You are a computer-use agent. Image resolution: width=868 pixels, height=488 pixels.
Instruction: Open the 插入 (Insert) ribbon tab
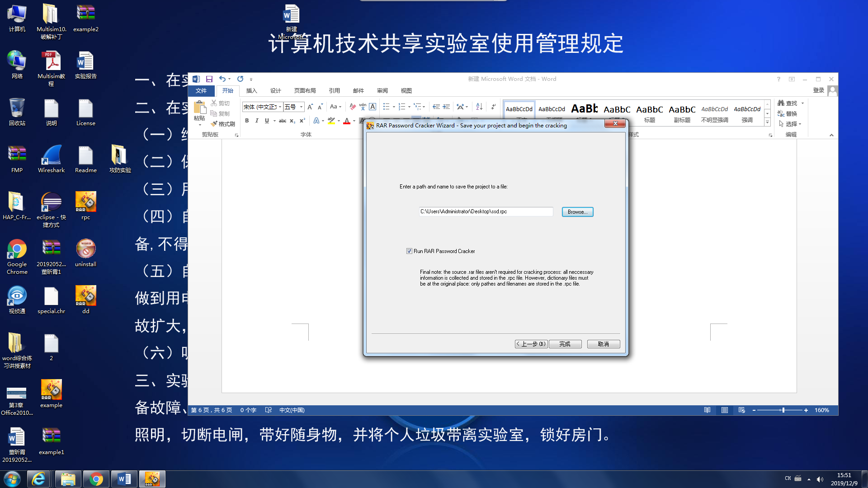point(251,91)
